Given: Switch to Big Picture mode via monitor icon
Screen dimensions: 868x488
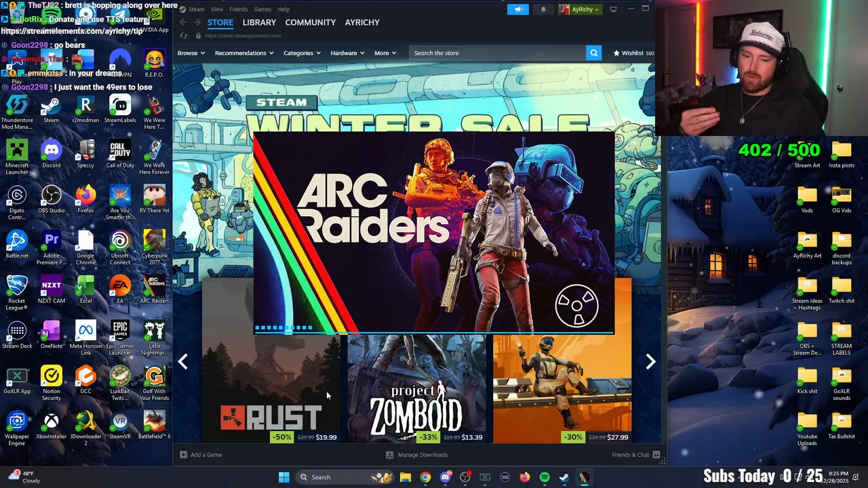Looking at the screenshot, I should [613, 9].
